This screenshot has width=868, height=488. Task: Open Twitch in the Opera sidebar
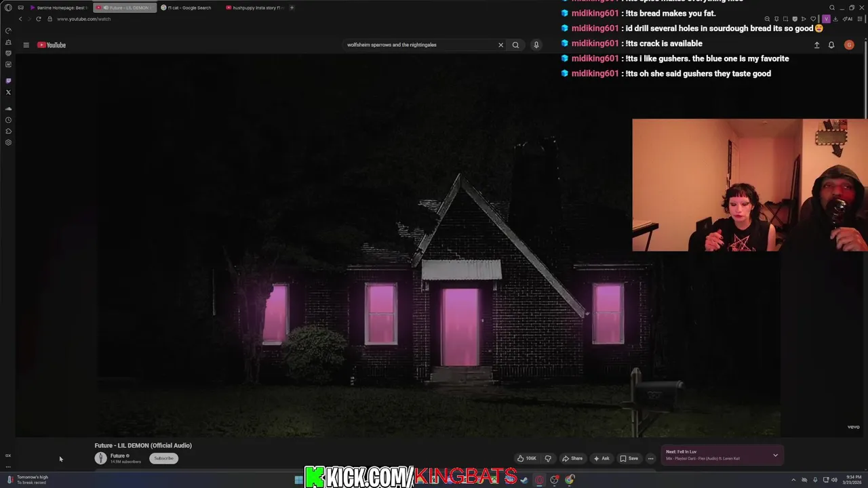coord(8,80)
